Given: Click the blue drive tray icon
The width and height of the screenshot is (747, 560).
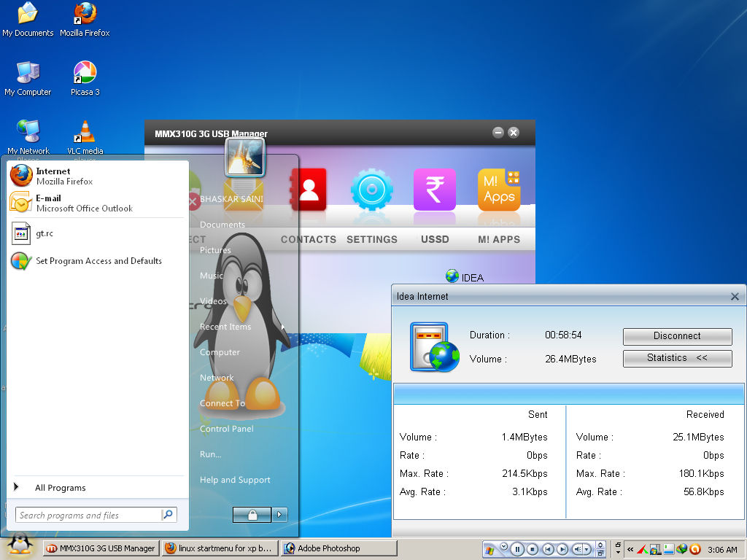Looking at the screenshot, I should (x=668, y=550).
